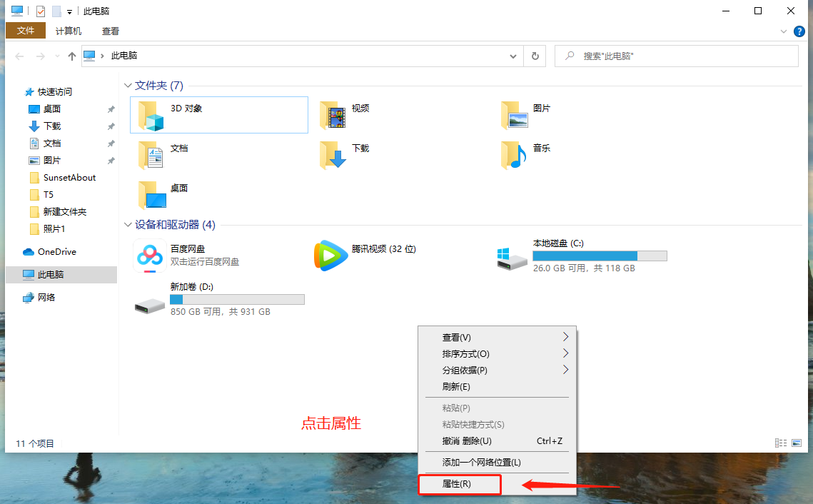Image resolution: width=813 pixels, height=504 pixels.
Task: Select the 本地磁盘 (C:) drive icon
Action: [x=512, y=258]
